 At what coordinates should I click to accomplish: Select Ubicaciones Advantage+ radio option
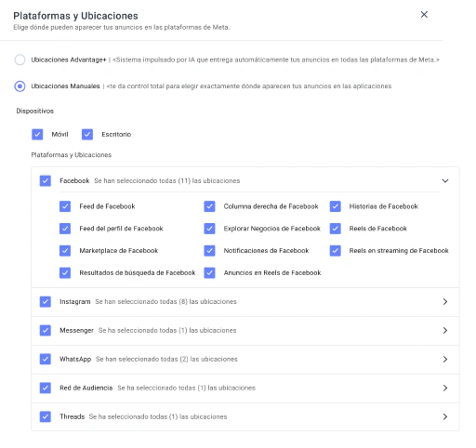[x=20, y=59]
